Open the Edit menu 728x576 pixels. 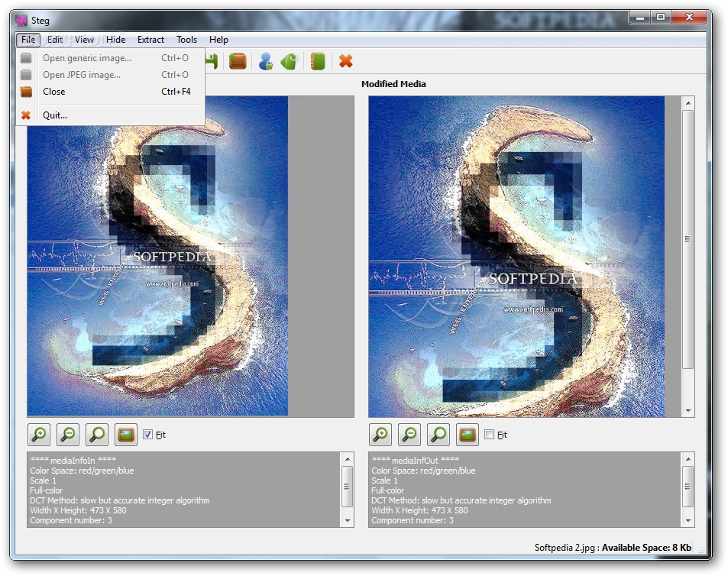click(55, 40)
